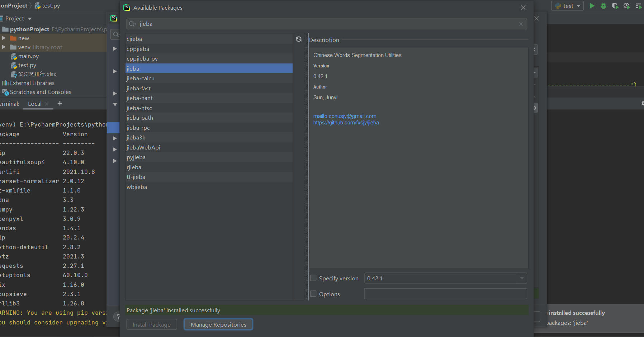This screenshot has width=644, height=337.
Task: Expand the new folder in project tree
Action: (4, 38)
